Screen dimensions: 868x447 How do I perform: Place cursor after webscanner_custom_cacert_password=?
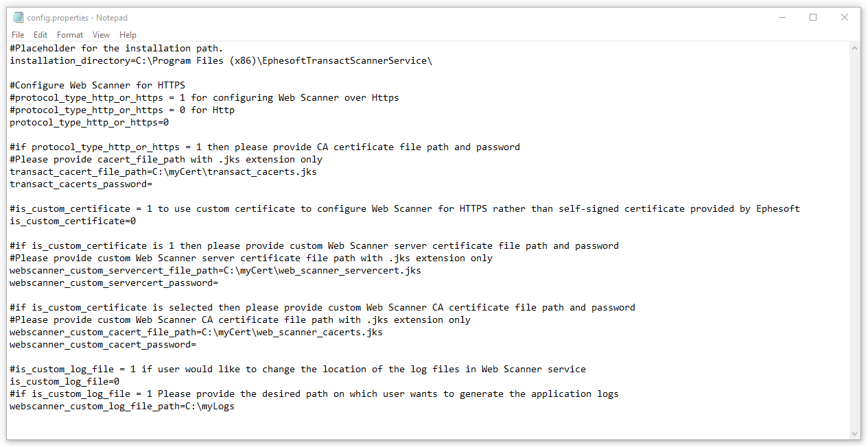click(197, 345)
